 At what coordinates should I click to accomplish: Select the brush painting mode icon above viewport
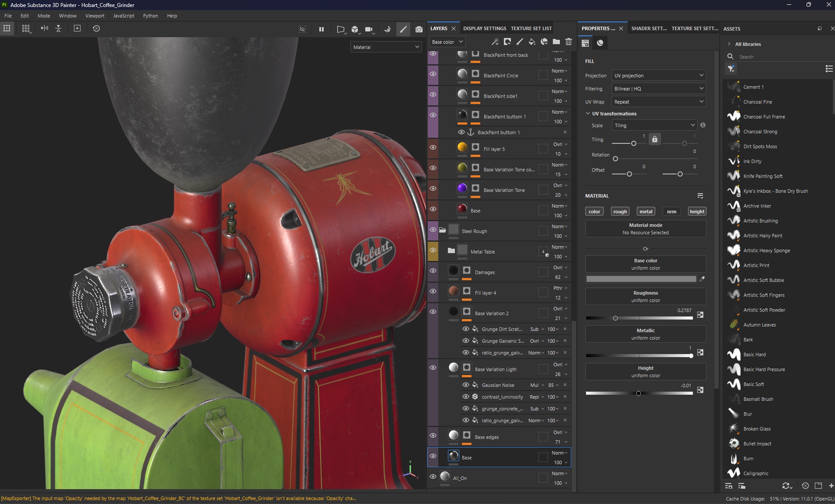pyautogui.click(x=403, y=29)
